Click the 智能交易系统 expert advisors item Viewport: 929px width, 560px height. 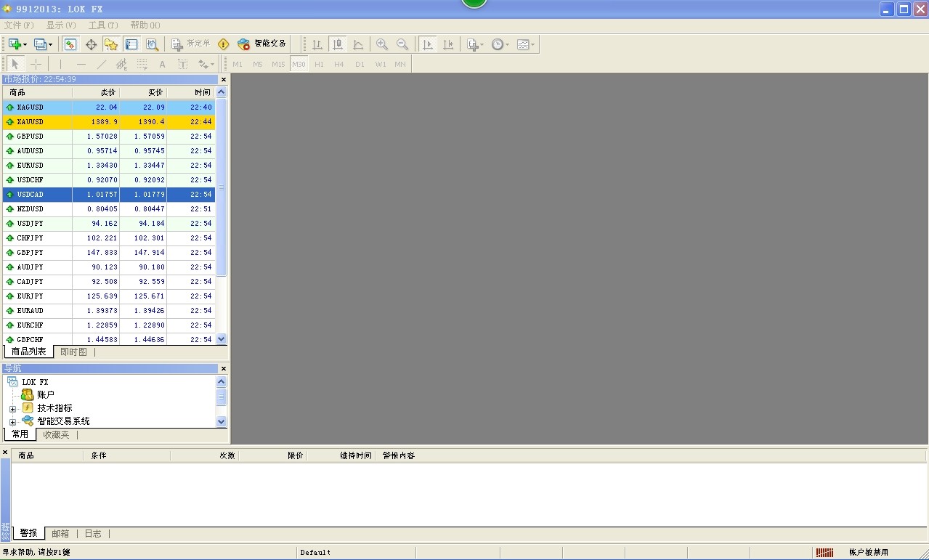pos(64,421)
